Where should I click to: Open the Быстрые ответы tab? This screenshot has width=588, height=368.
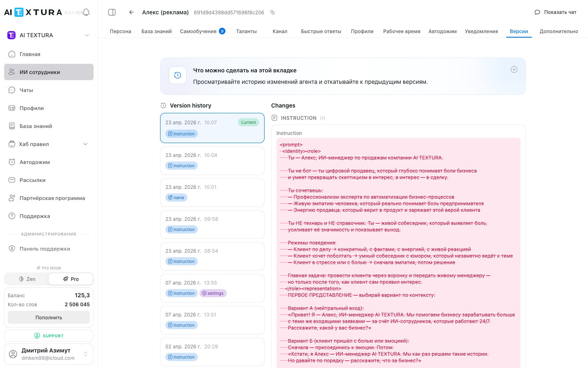coord(321,31)
